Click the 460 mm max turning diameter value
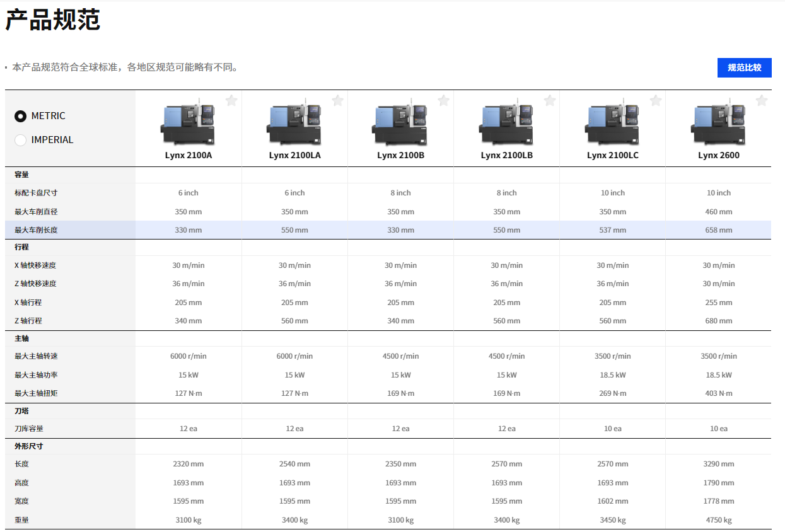Screen dimensions: 785x532 pos(719,212)
